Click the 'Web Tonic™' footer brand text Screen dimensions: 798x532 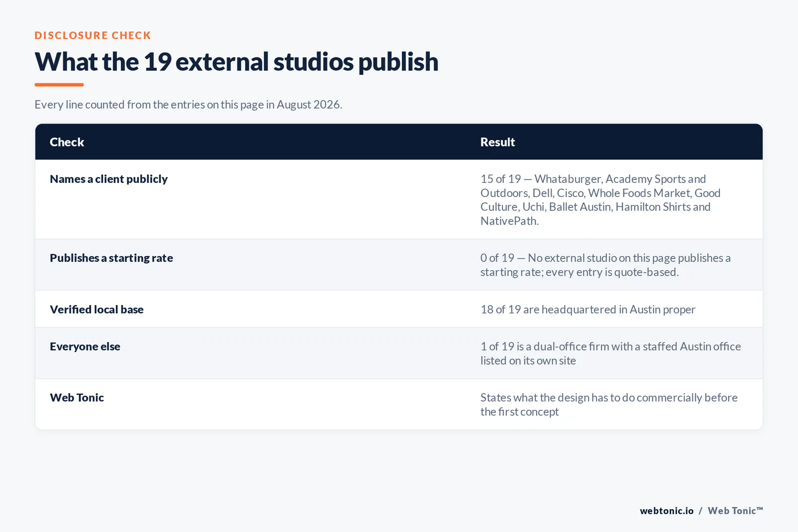(735, 511)
